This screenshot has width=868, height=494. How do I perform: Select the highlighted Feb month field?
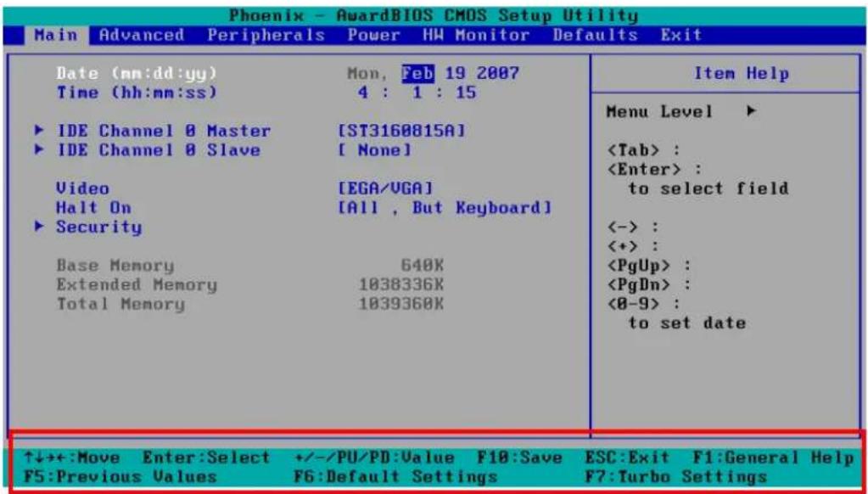tap(418, 73)
